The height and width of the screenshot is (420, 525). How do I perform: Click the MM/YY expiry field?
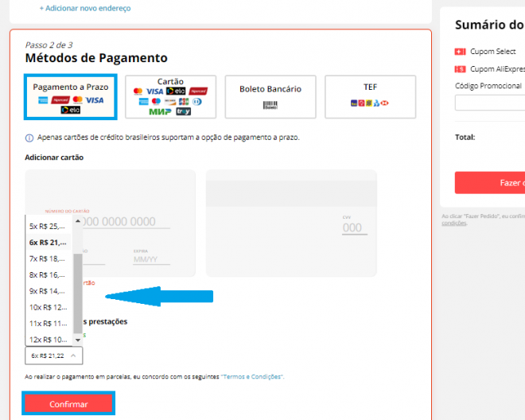[x=151, y=259]
